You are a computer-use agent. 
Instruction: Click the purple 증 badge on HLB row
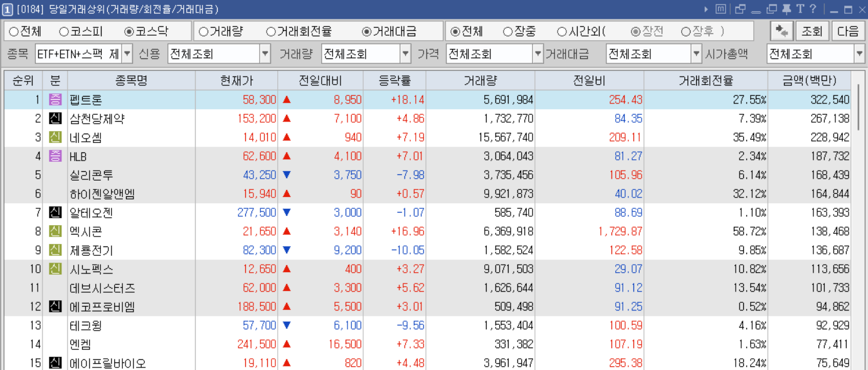pyautogui.click(x=55, y=156)
